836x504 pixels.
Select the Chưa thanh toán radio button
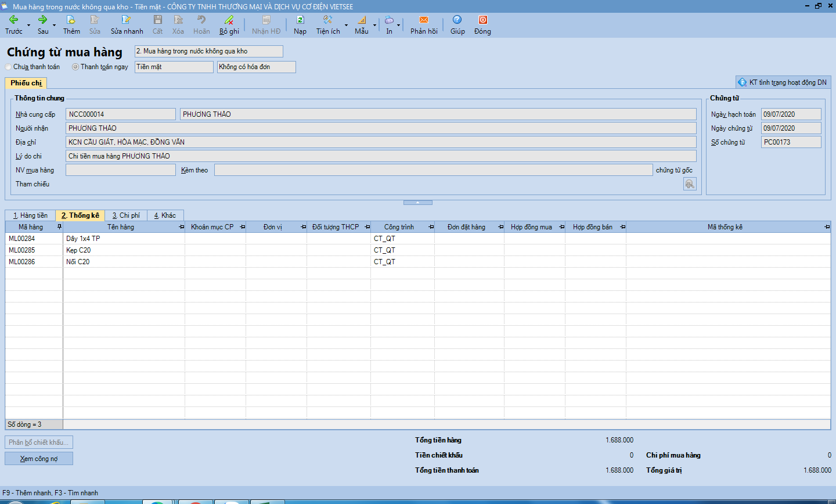click(9, 67)
